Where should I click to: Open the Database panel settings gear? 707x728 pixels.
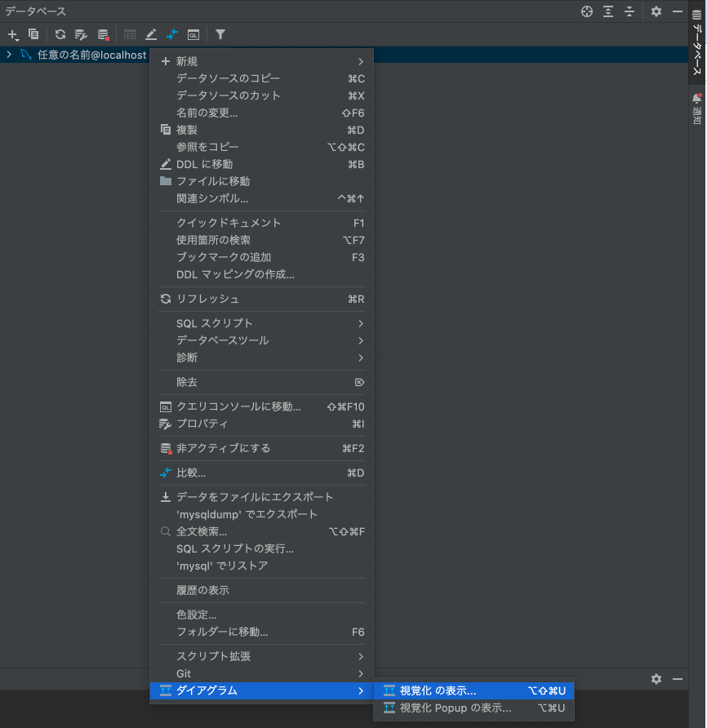(656, 11)
